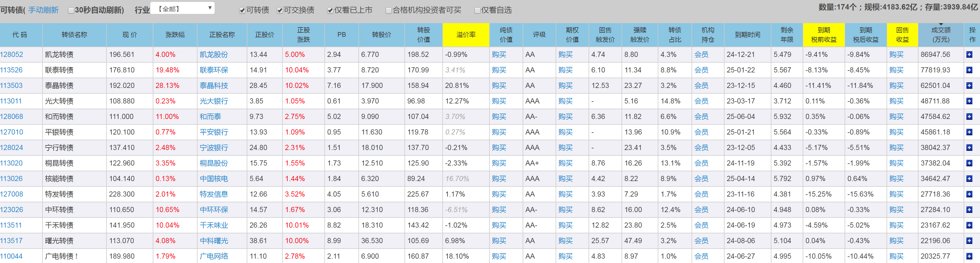Click the plus icon in 泰晶转债 row
Screen dimensions: 980x263
[969, 86]
